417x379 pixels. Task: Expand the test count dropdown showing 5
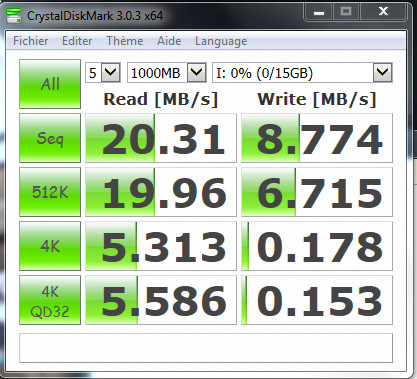click(x=111, y=72)
